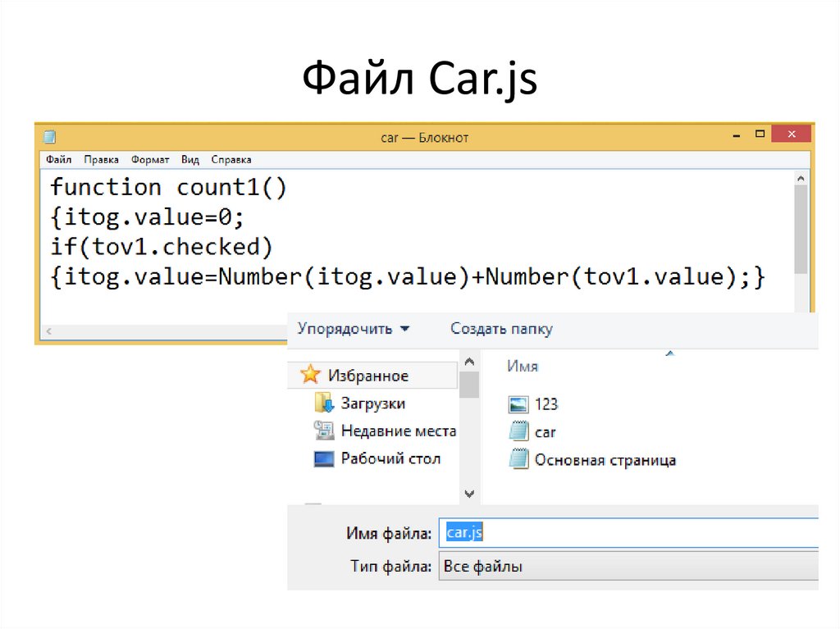The image size is (840, 629).
Task: Click the Имя файла input field
Action: click(628, 532)
